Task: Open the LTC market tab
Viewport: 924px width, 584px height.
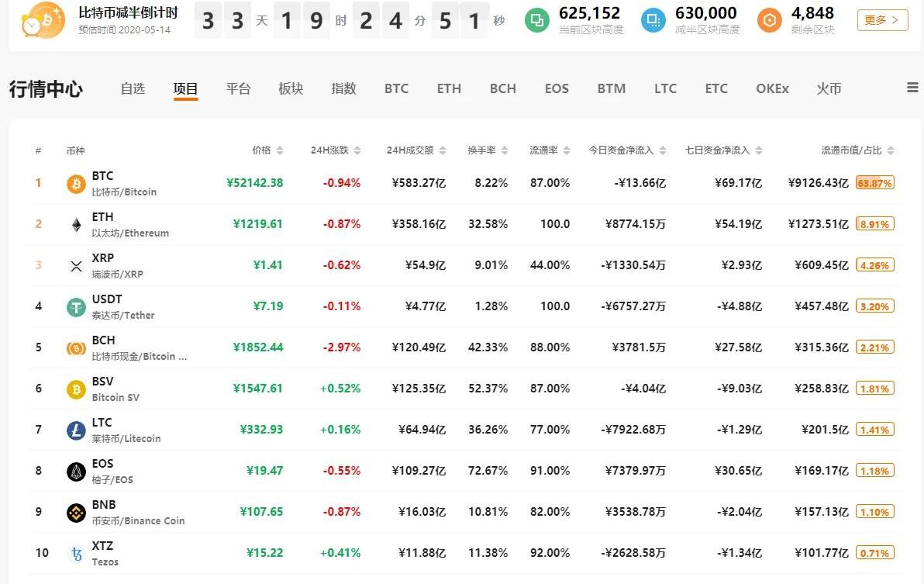Action: click(665, 88)
